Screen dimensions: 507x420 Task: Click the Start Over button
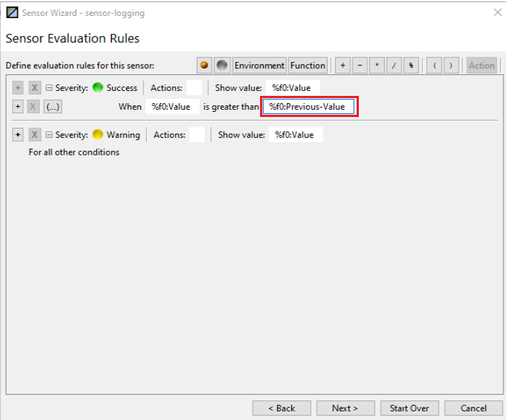[x=410, y=408]
